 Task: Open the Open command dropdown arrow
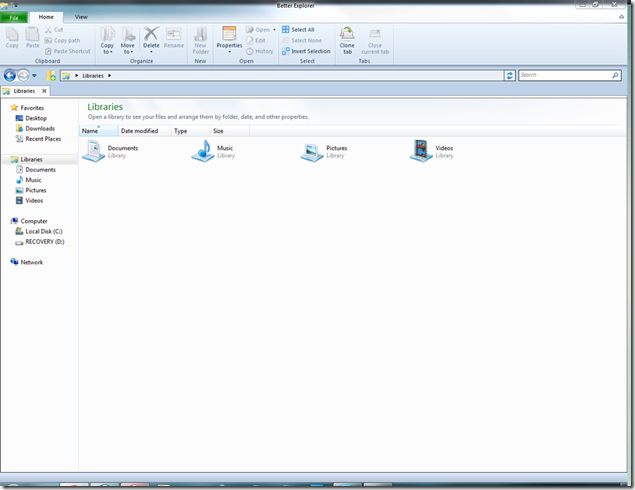click(274, 30)
